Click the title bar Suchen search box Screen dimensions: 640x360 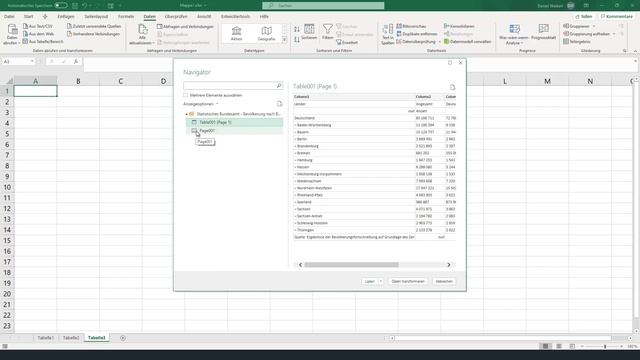pos(323,6)
